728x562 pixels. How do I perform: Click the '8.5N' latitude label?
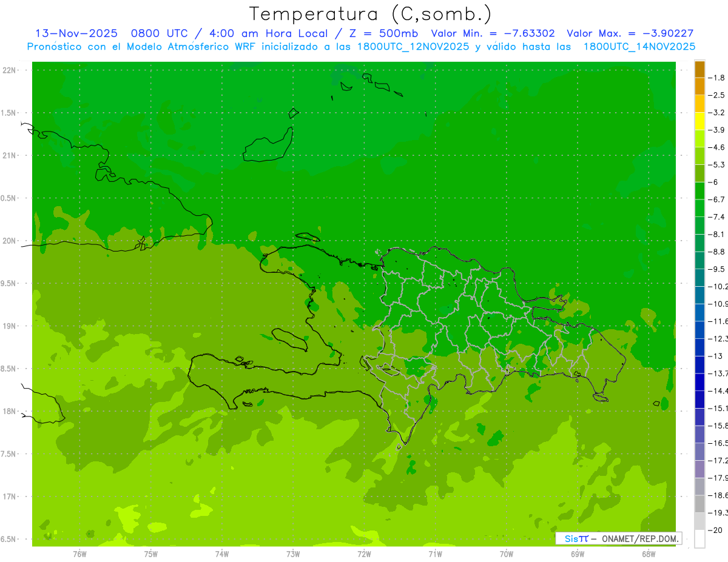tap(9, 369)
